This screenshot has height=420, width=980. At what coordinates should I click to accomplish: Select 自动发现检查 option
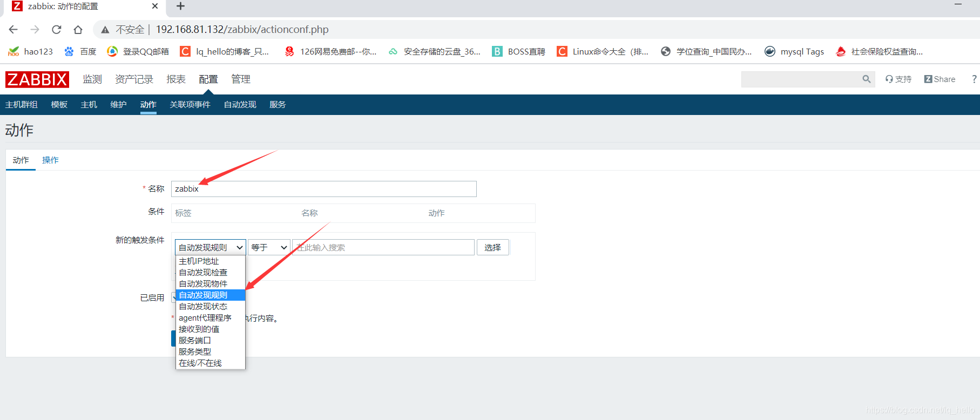(211, 273)
